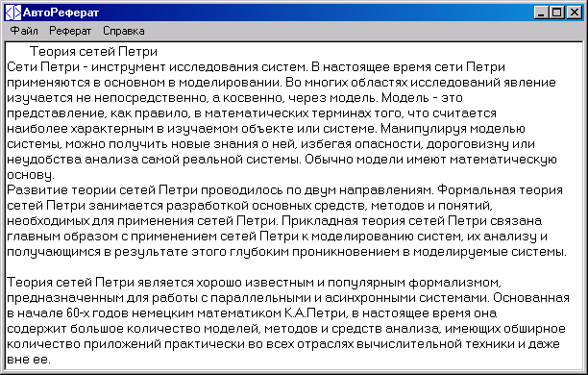Click the text "является хорошо известным"

(226, 283)
